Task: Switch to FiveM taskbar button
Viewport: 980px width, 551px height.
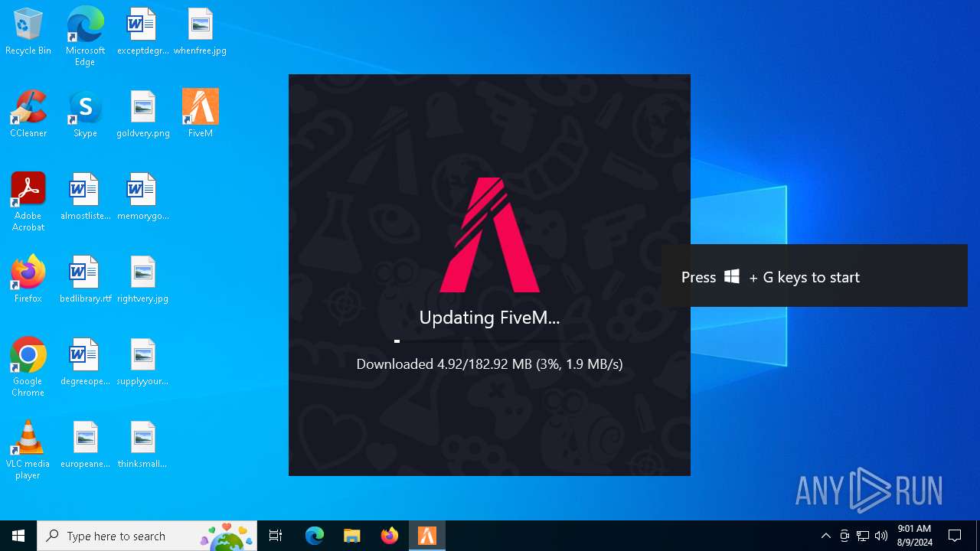Action: pyautogui.click(x=427, y=536)
